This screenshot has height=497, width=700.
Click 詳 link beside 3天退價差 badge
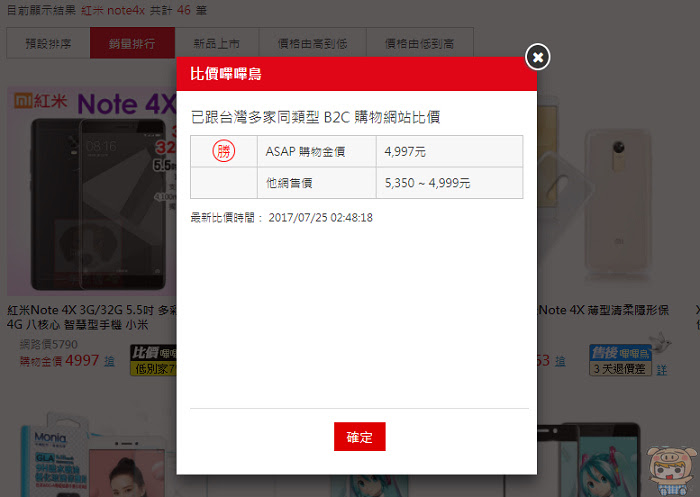coord(662,370)
